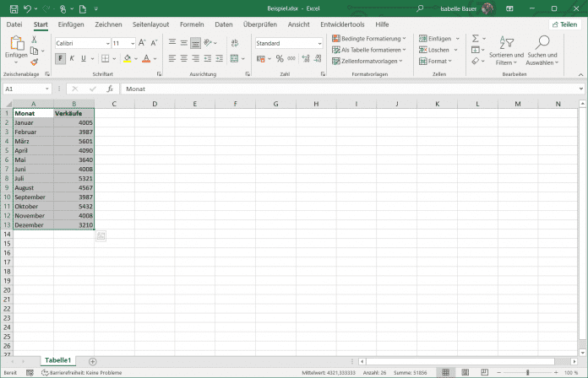Toggle bold formatting
This screenshot has height=378, width=588.
pyautogui.click(x=61, y=58)
